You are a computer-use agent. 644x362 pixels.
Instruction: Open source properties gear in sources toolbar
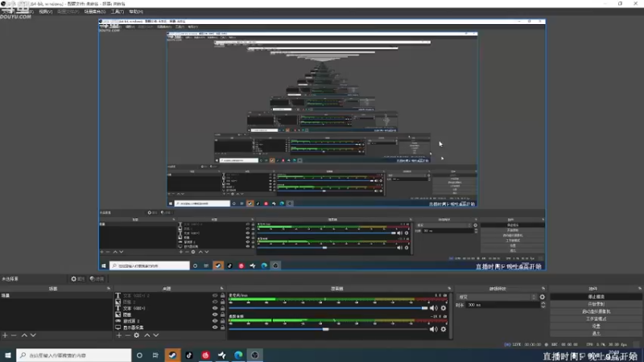[136, 335]
